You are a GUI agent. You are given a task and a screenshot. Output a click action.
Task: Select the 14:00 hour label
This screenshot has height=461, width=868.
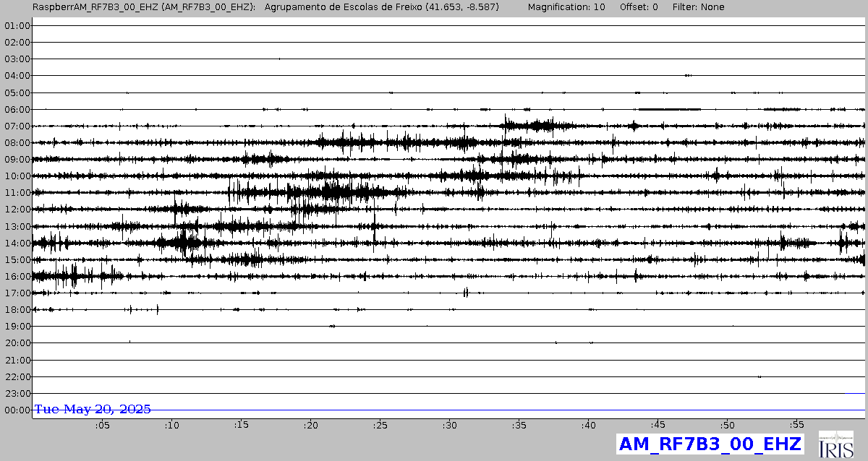[17, 243]
